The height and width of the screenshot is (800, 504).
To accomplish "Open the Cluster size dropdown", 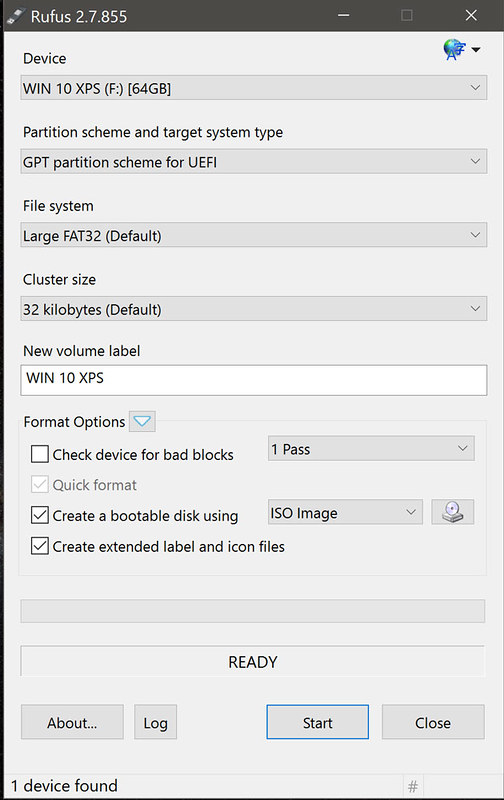I will pyautogui.click(x=254, y=309).
